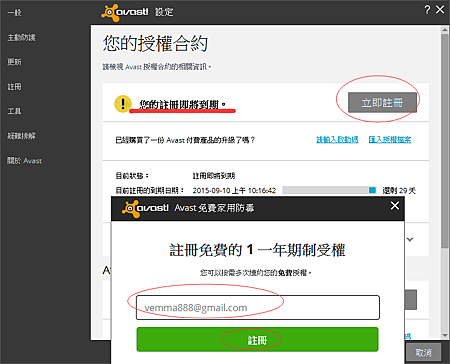Go to the 註冊 sidebar item
This screenshot has height=364, width=450.
[x=14, y=87]
